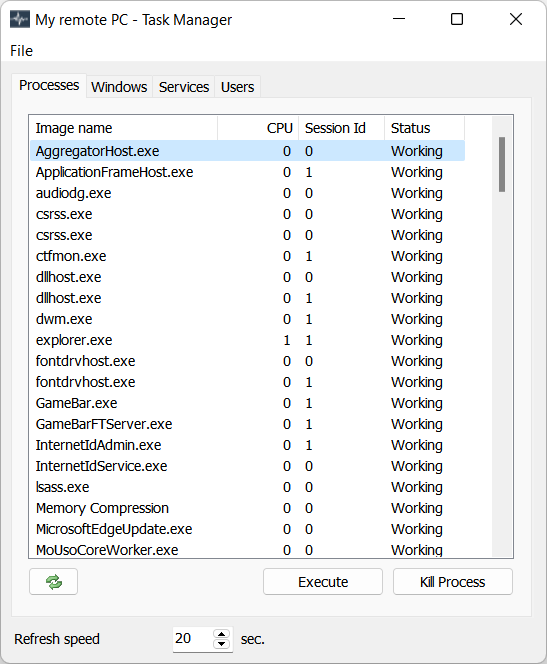Select MicrosoftEdgeUpdate.exe process
The width and height of the screenshot is (547, 664).
coord(247,529)
